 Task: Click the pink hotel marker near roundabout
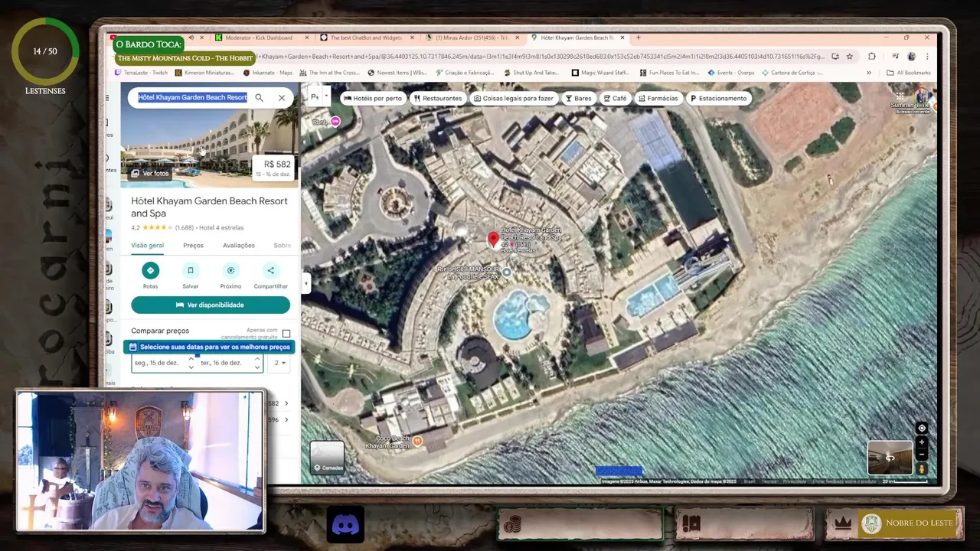point(335,122)
